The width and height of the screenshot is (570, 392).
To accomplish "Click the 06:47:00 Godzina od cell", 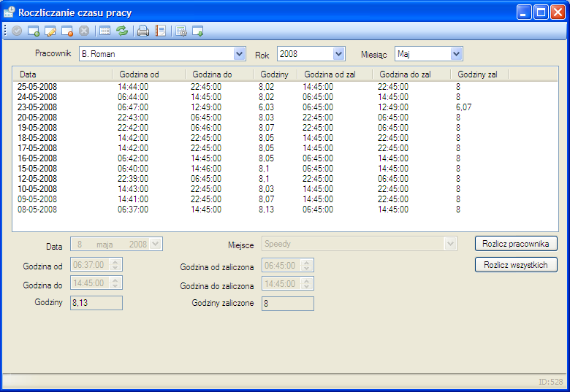I will [x=133, y=107].
